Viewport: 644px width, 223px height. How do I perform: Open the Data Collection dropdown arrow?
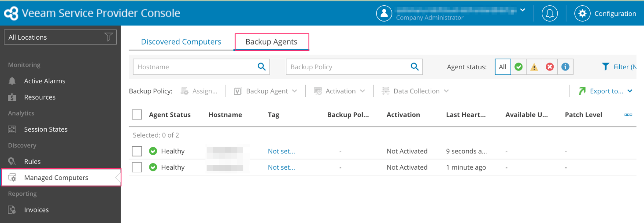tap(446, 91)
